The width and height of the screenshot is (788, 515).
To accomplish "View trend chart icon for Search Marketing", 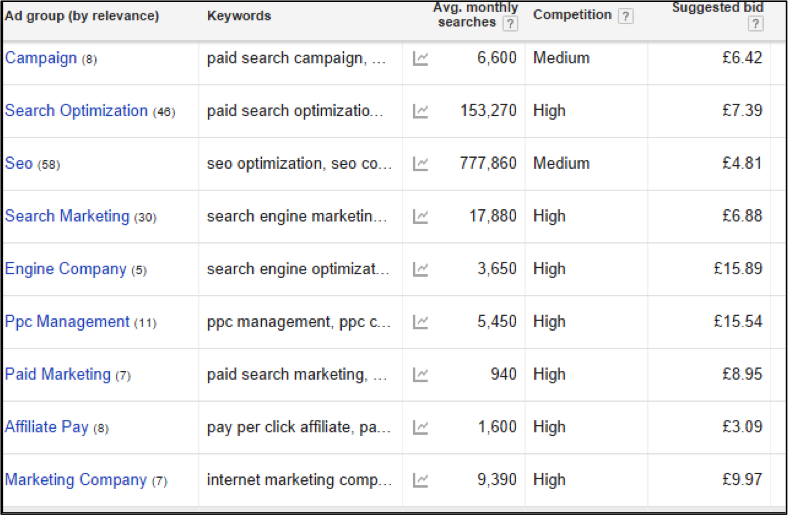I will click(x=420, y=217).
